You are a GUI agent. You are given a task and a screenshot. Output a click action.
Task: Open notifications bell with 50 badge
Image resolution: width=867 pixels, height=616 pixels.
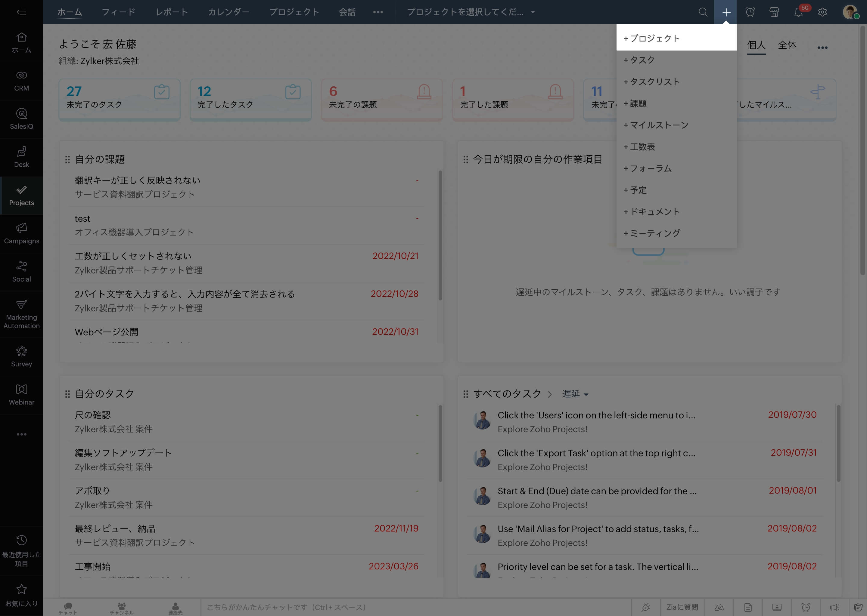pyautogui.click(x=798, y=12)
